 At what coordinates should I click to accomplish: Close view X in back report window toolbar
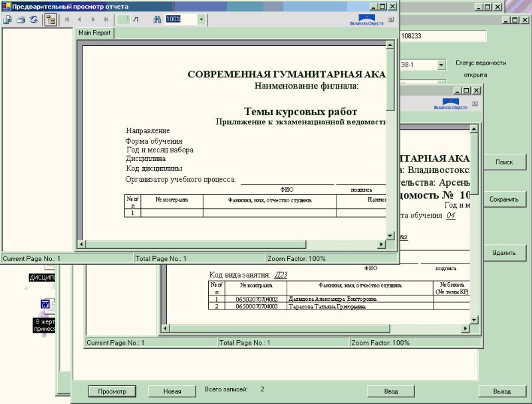click(475, 103)
